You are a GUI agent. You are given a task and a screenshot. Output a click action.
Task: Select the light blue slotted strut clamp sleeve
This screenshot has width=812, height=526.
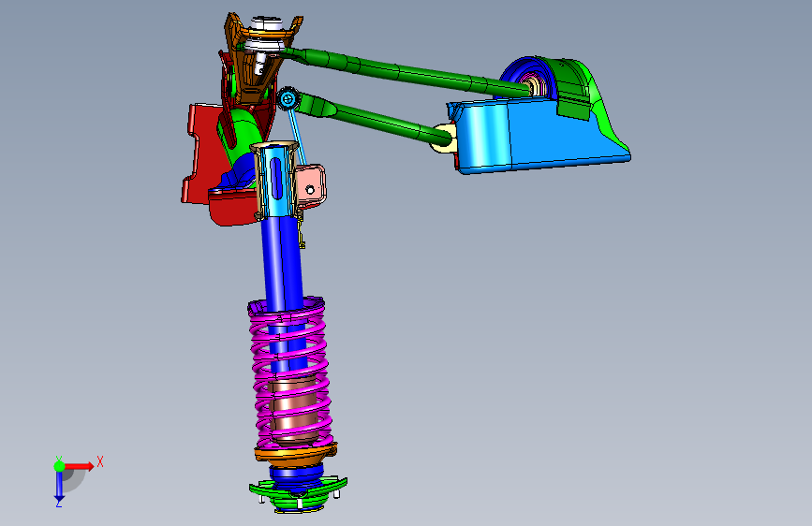click(276, 182)
